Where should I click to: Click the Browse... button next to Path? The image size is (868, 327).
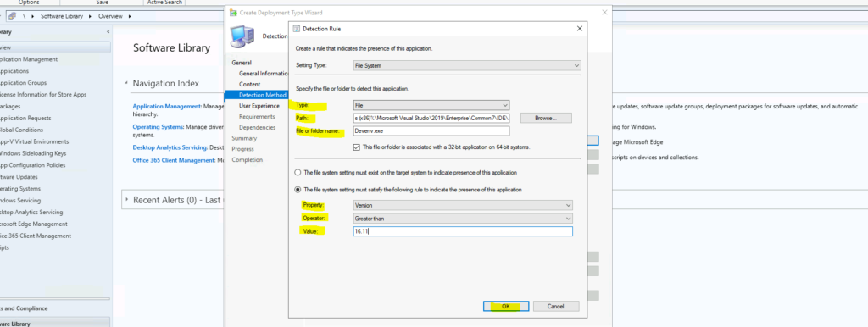[545, 118]
